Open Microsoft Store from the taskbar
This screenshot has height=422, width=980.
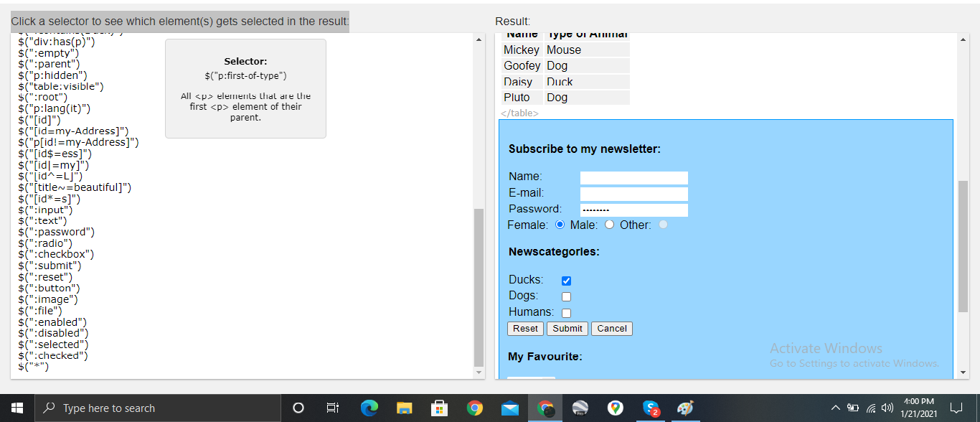click(438, 408)
